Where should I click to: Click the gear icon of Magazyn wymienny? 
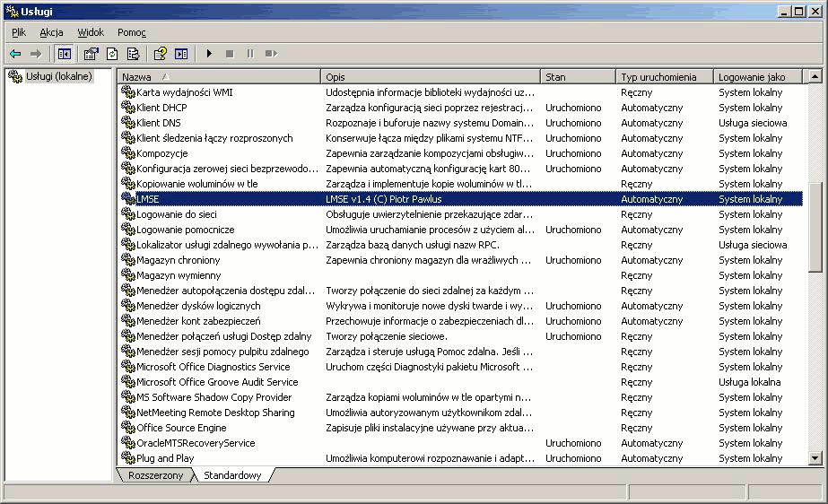click(128, 275)
